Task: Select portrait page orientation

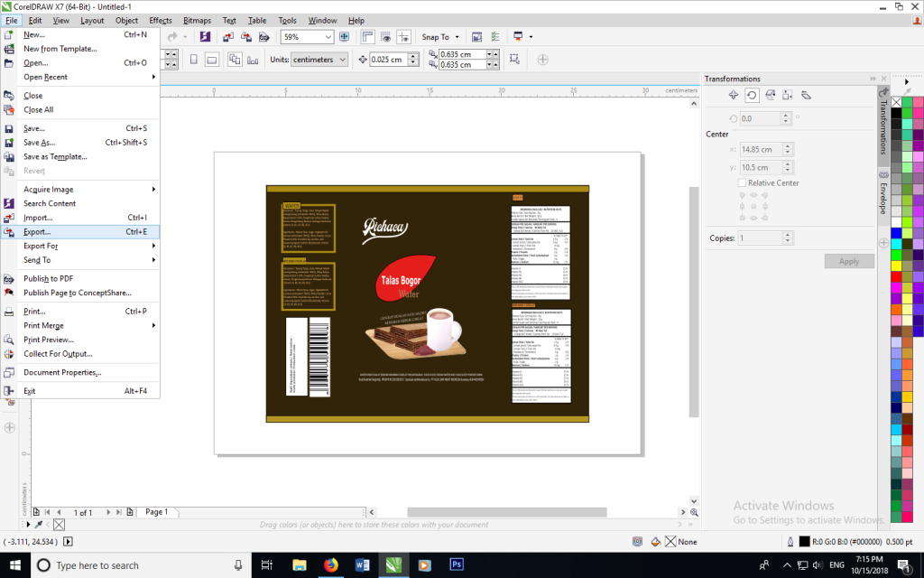Action: [193, 60]
